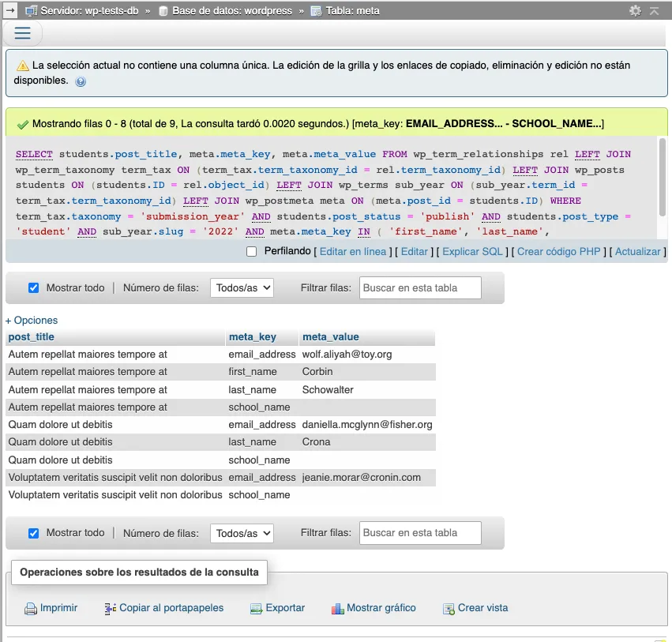Click Editar en línea link
Screen dimensions: 672x642
[x=353, y=252]
